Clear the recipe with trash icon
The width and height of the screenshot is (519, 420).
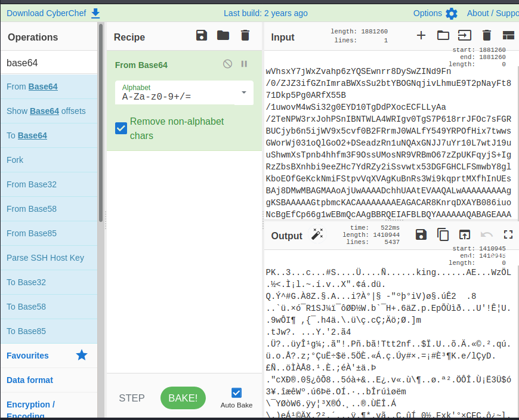(245, 35)
